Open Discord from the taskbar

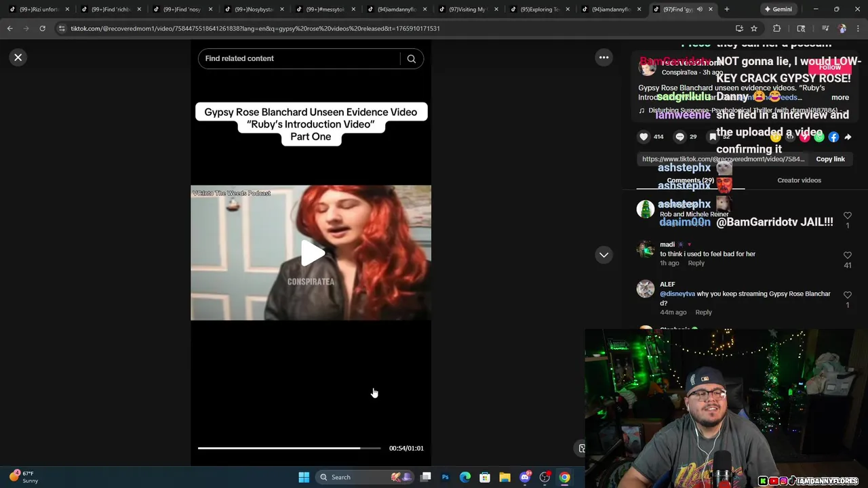tap(525, 477)
